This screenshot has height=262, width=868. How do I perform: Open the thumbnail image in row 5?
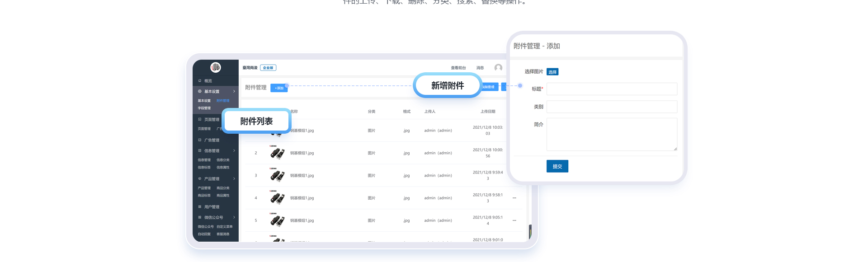tap(277, 220)
